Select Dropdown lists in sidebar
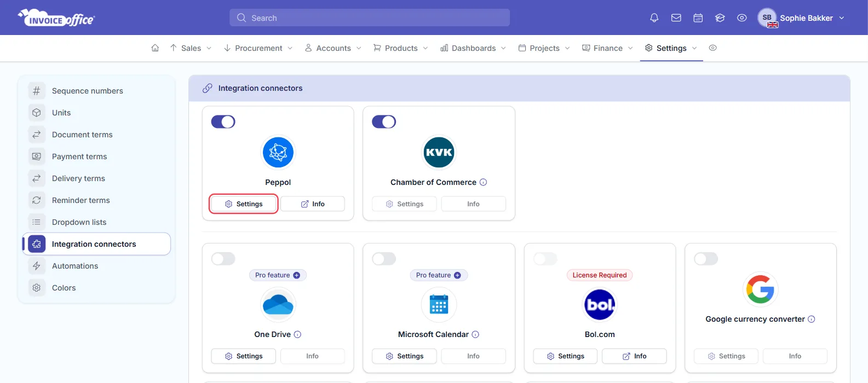Image resolution: width=868 pixels, height=383 pixels. click(x=96, y=222)
